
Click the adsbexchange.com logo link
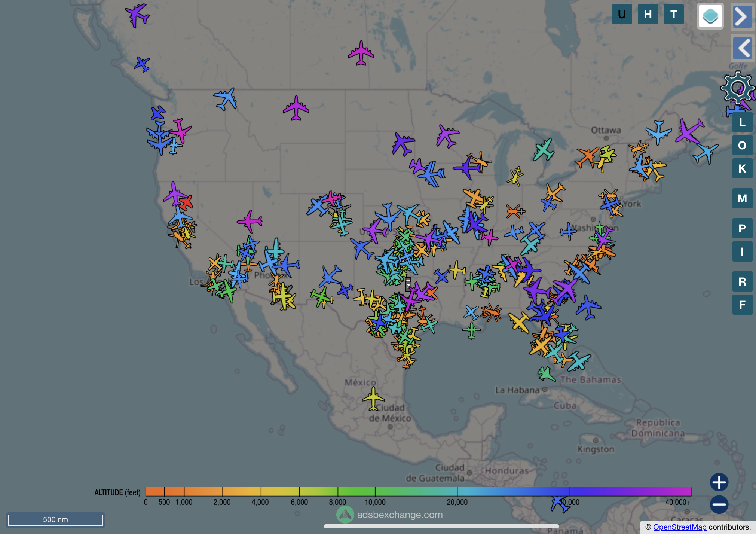click(389, 515)
